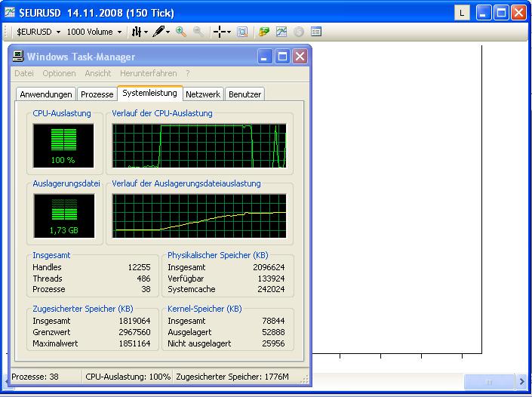Close the Windows Task-Manager window
This screenshot has width=532, height=397.
(300, 57)
